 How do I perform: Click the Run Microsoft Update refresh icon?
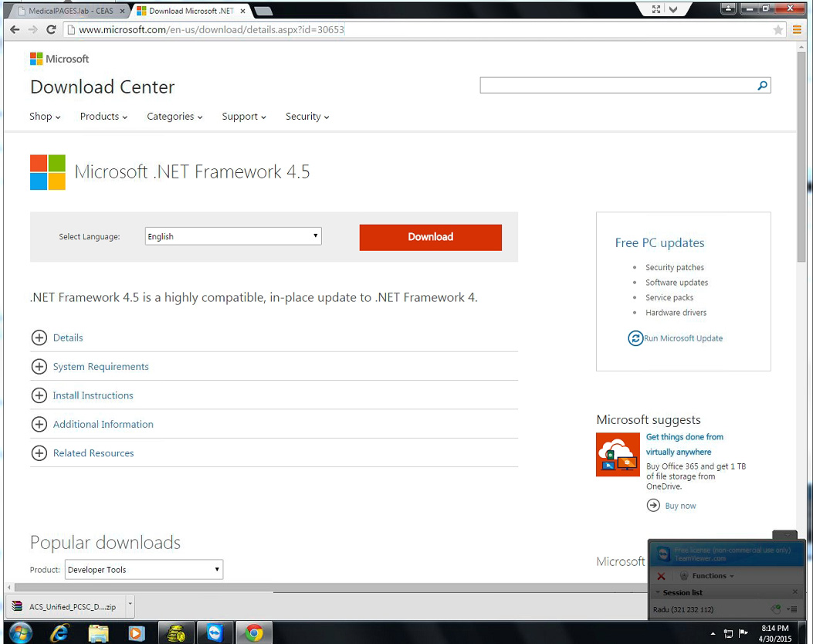[635, 338]
